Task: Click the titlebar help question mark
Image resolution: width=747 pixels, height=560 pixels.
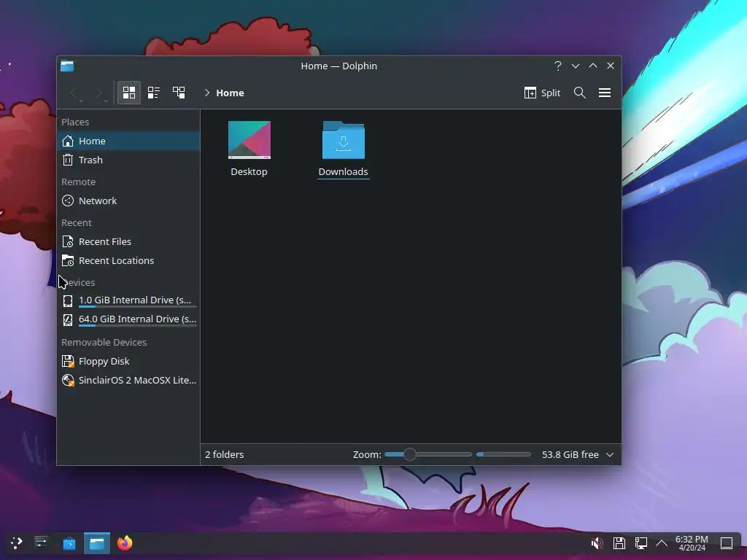Action: [558, 66]
